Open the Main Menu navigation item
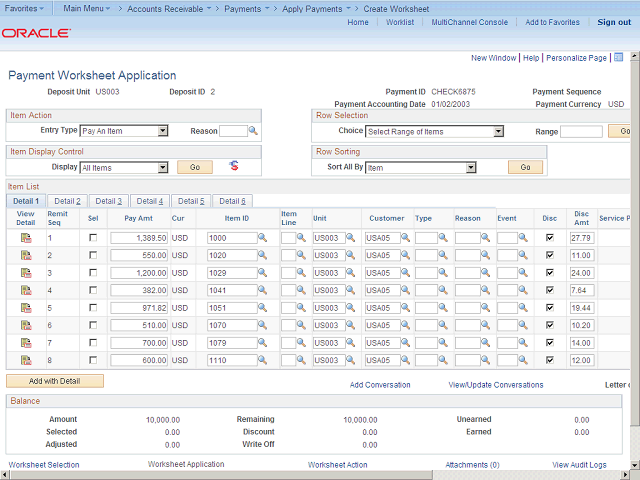The width and height of the screenshot is (640, 480). (85, 7)
